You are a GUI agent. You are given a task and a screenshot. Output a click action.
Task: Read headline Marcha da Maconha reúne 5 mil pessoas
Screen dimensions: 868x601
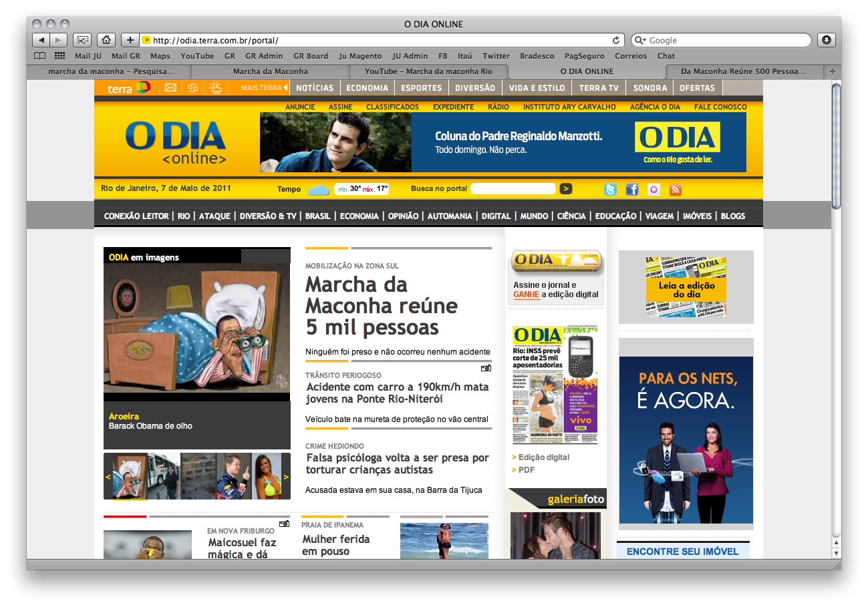(382, 306)
